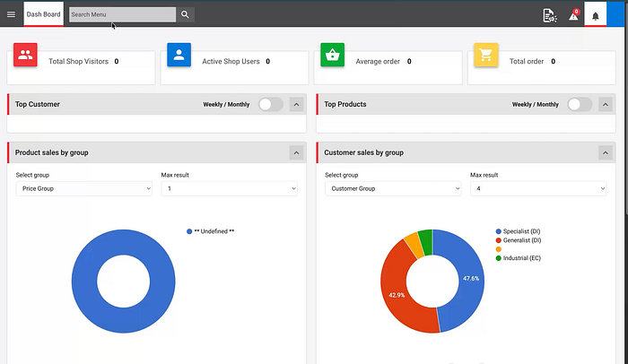Open the Customer Group dropdown
Image resolution: width=628 pixels, height=364 pixels.
[x=393, y=188]
